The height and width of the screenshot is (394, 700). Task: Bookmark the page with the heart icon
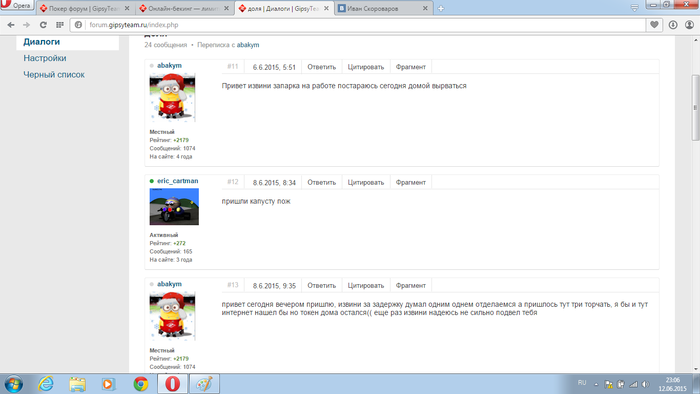click(654, 25)
